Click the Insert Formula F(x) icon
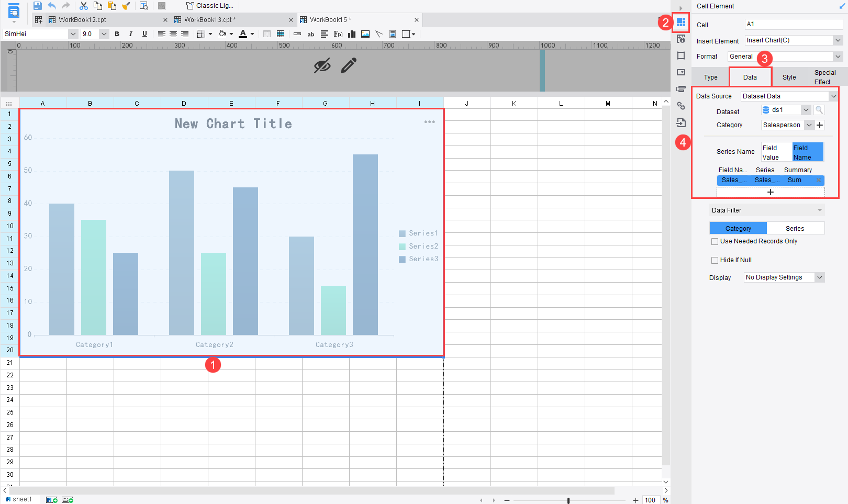Screen dimensions: 848x504 click(x=338, y=34)
